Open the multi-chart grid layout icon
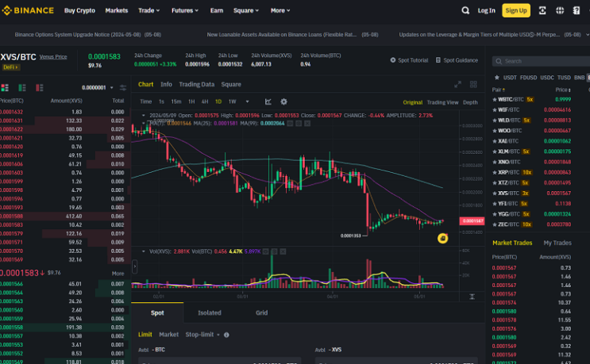Viewport: 590px width, 364px height. point(473,85)
